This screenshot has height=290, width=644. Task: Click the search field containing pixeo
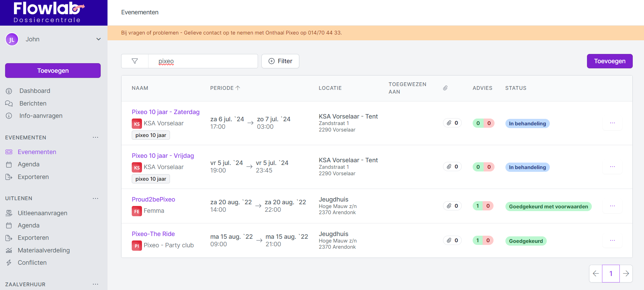[x=203, y=61]
